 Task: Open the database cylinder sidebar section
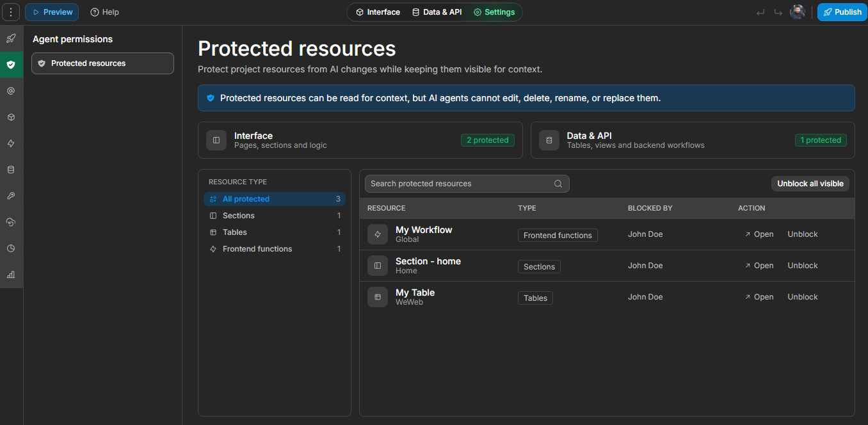[11, 170]
